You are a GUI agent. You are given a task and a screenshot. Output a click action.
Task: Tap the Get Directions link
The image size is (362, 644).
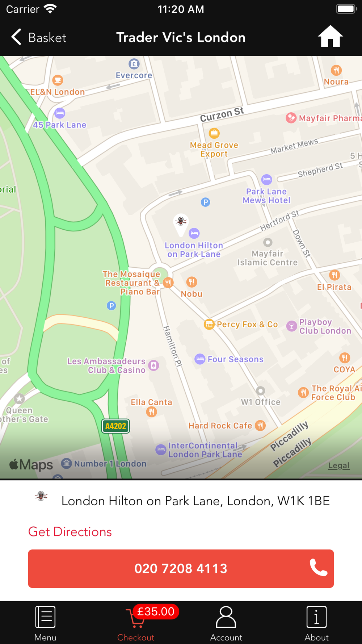[70, 532]
